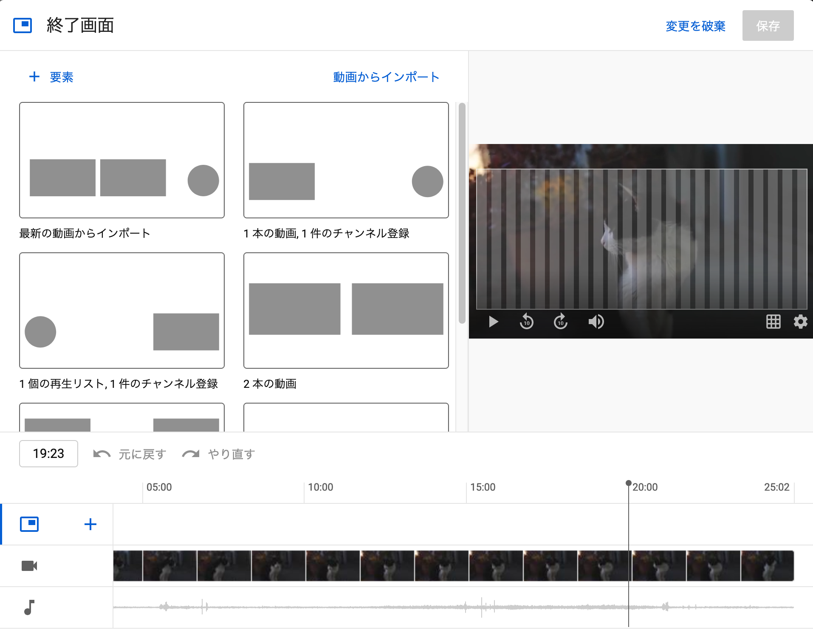The image size is (813, 644).
Task: Click the audio waveform track
Action: tap(454, 607)
